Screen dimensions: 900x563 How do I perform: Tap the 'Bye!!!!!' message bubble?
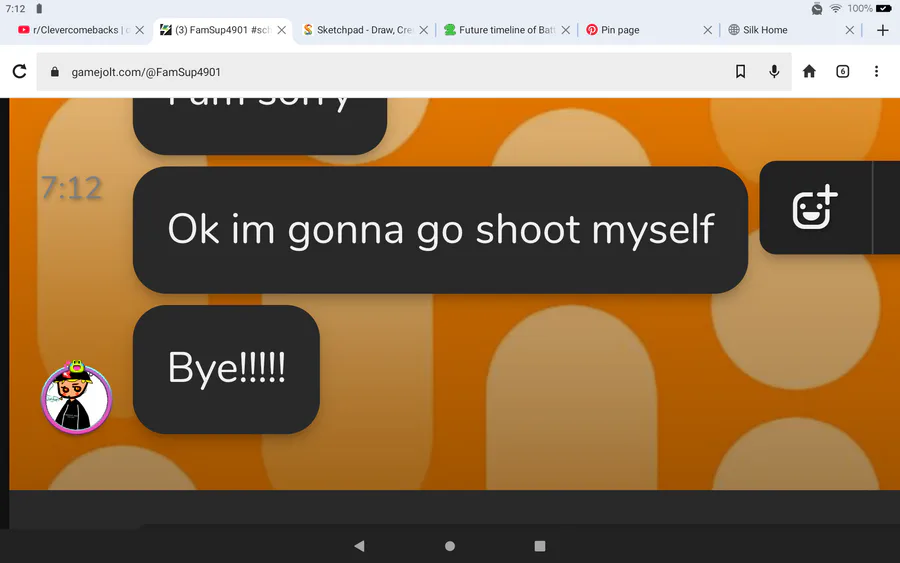click(x=226, y=369)
